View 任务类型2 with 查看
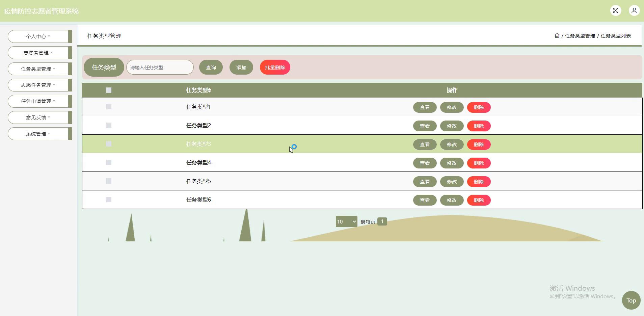 click(x=425, y=126)
